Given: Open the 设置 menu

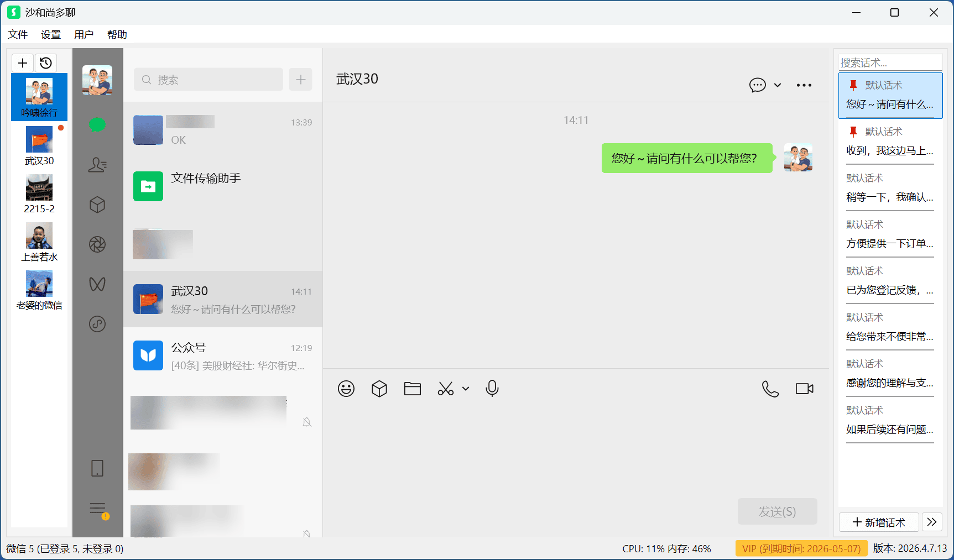Looking at the screenshot, I should 50,34.
